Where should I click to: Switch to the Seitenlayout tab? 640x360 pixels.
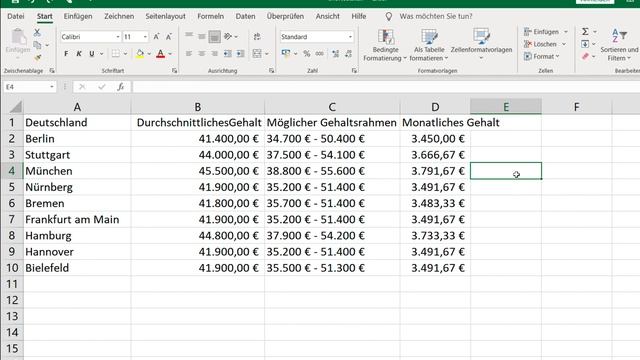[165, 16]
